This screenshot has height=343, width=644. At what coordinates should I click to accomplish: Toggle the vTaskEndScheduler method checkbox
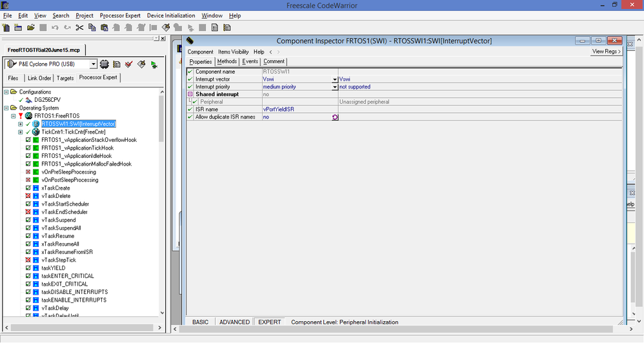(28, 211)
